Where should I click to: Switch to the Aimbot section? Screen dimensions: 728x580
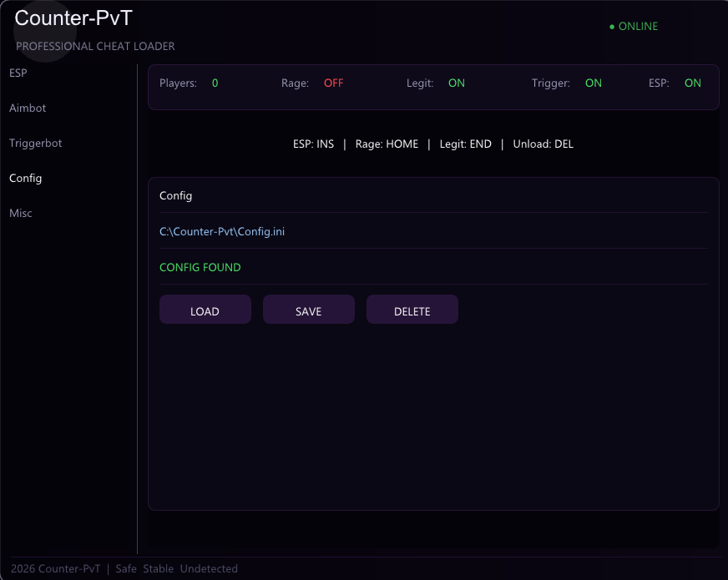tap(28, 108)
